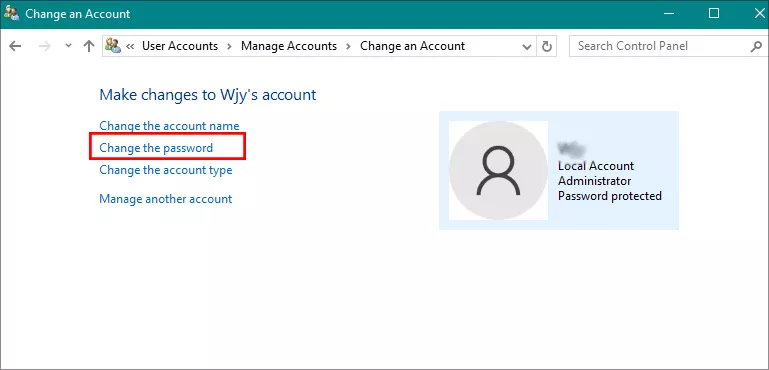
Task: Click the User Accounts icon in address bar
Action: point(113,46)
